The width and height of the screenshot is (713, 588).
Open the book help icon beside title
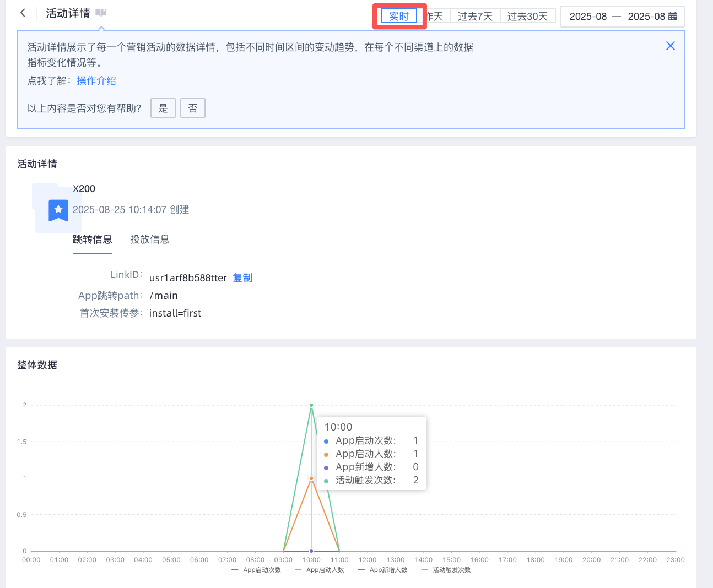tap(101, 13)
